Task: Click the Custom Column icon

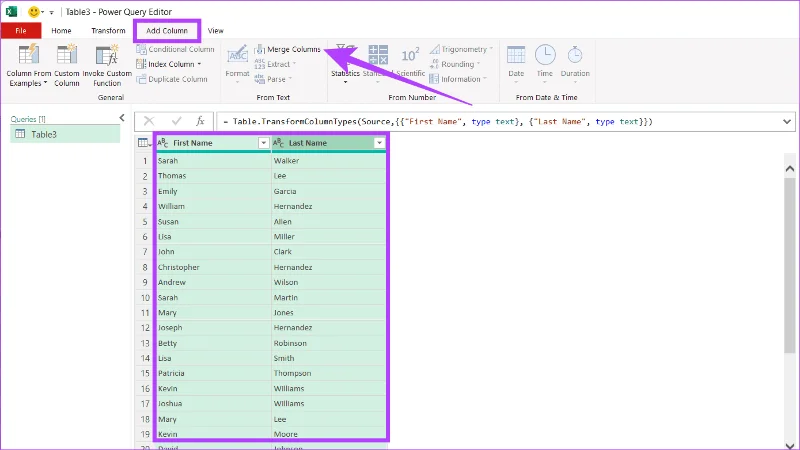Action: 67,55
